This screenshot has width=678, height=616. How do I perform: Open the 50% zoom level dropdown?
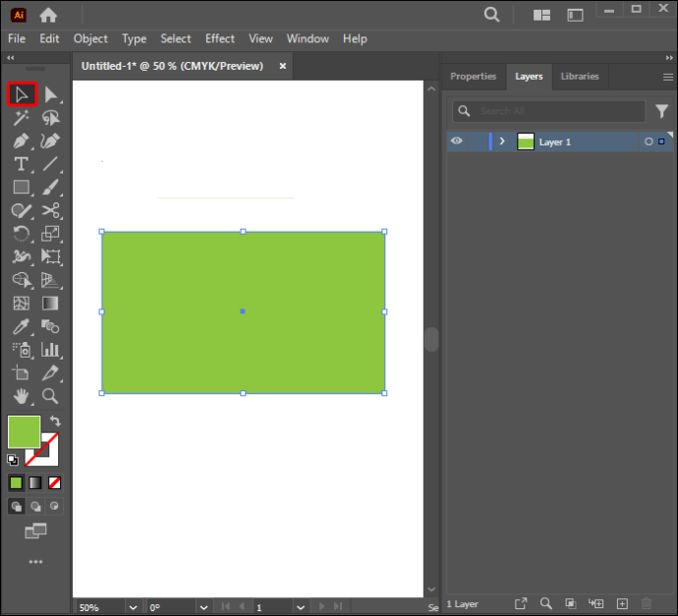coord(133,607)
